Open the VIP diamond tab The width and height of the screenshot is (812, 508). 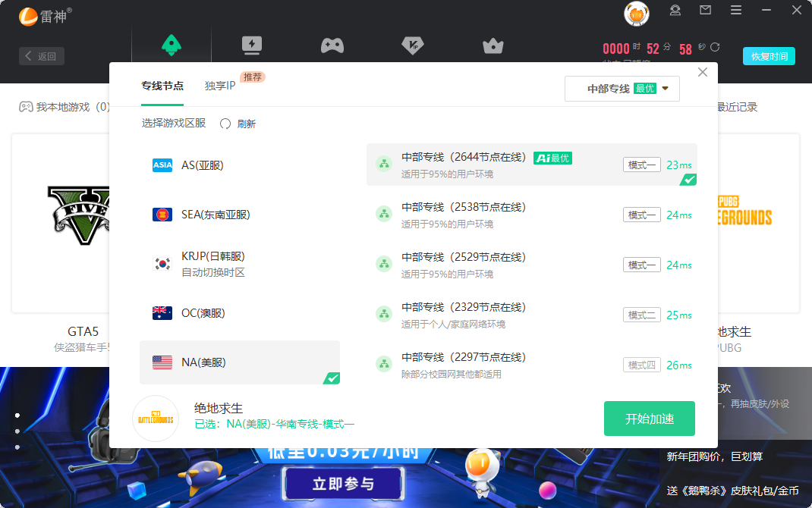(413, 45)
